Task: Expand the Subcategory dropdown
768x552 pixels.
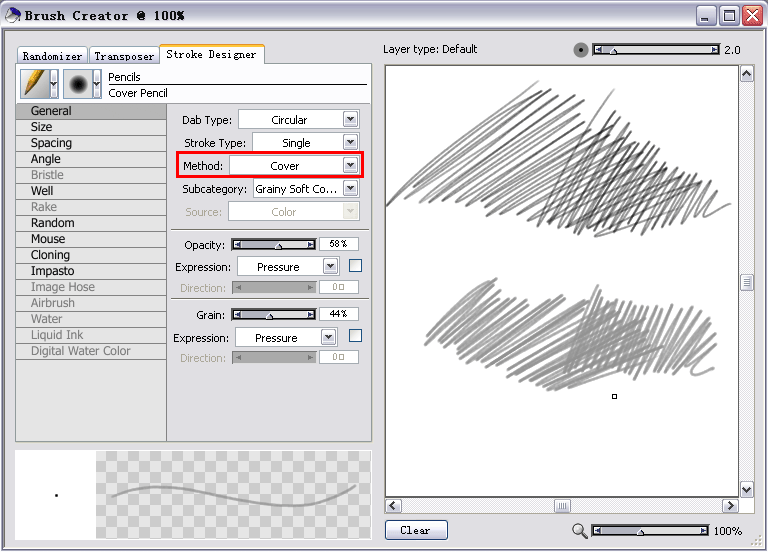Action: point(350,188)
